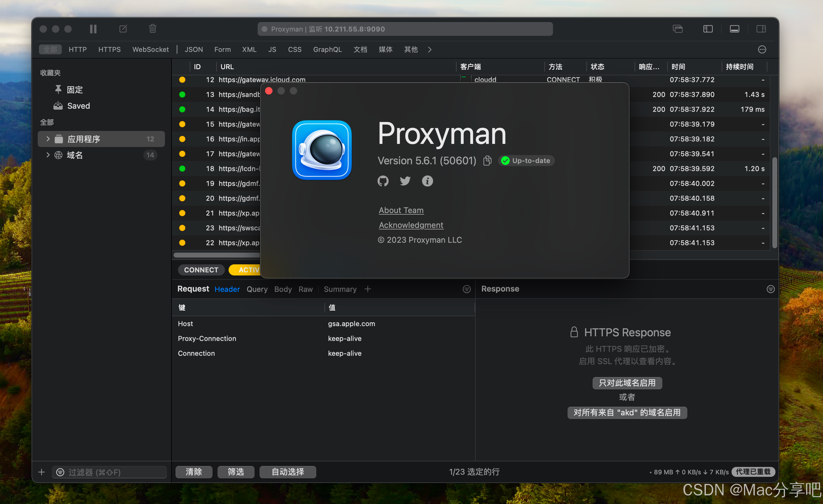Open Twitter link in About window

point(405,181)
